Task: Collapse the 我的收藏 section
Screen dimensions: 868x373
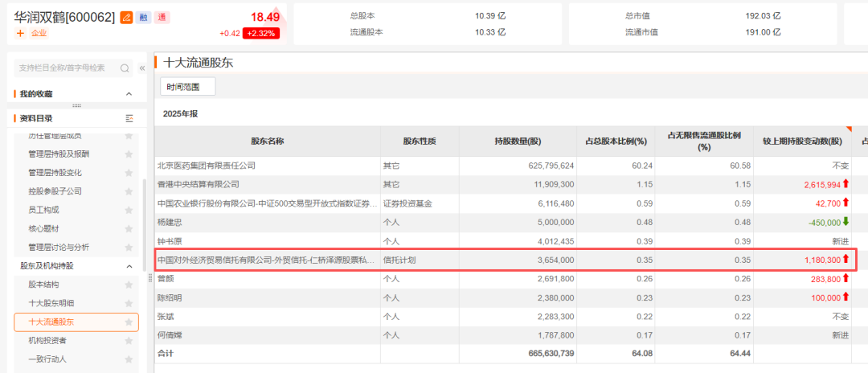Action: coord(129,94)
